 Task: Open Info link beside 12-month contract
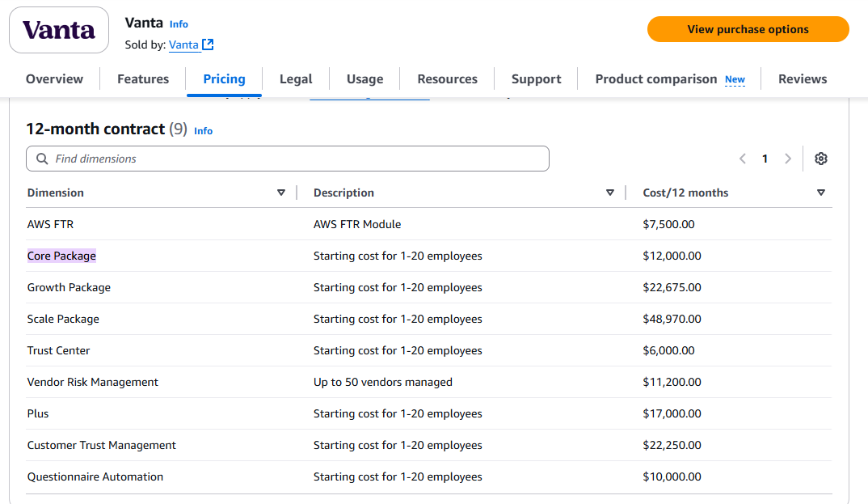point(203,131)
